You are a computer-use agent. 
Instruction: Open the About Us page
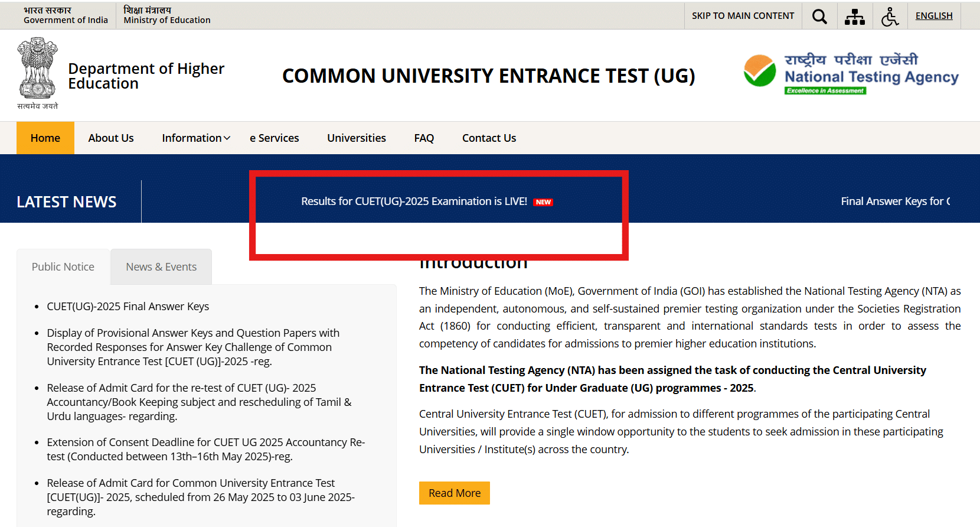click(x=111, y=138)
